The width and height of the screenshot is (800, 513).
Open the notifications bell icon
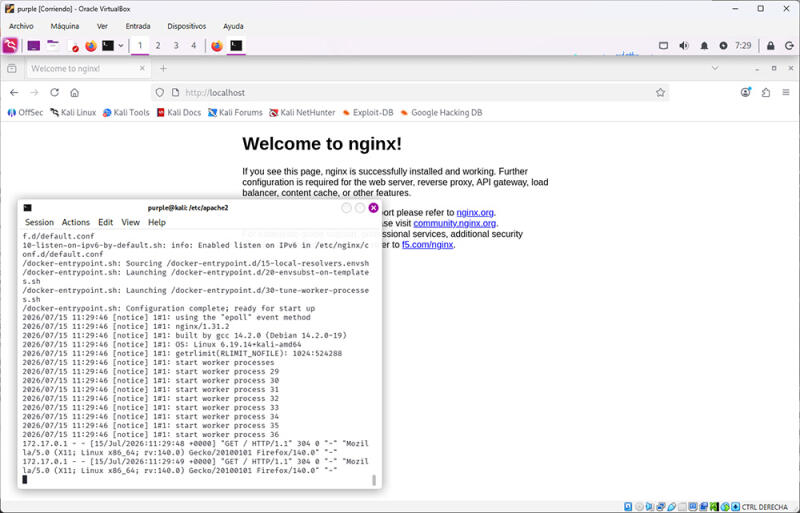tap(704, 45)
